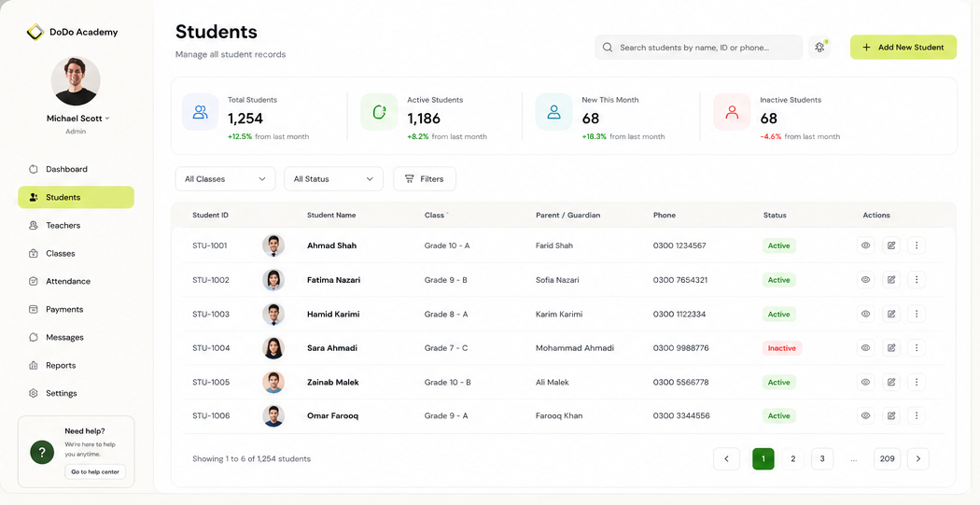Open more options for Sara Ahmadi row
The image size is (980, 505).
click(x=917, y=348)
